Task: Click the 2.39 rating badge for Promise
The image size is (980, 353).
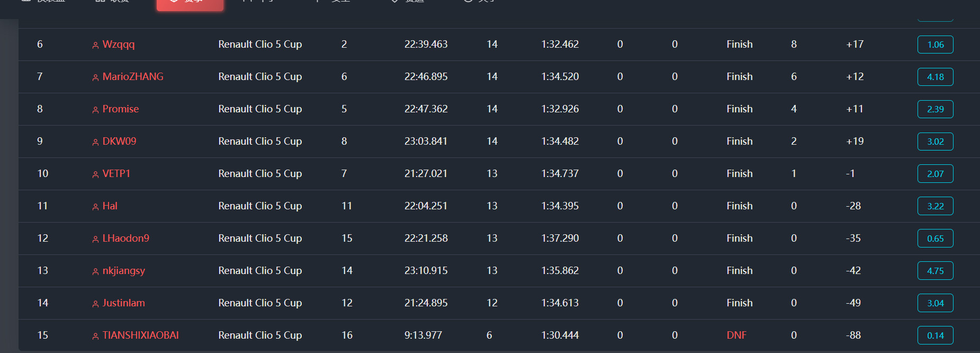Action: 935,109
